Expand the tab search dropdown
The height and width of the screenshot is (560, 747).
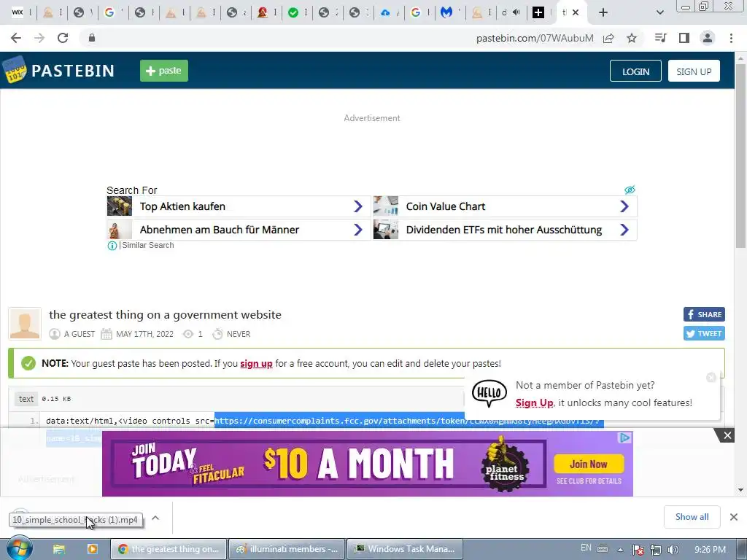tap(659, 12)
